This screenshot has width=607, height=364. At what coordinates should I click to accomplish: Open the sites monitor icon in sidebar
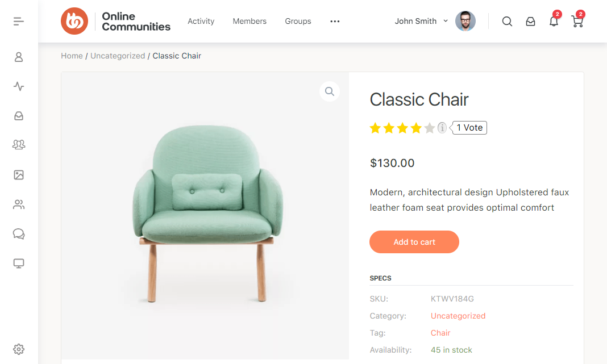point(19,263)
